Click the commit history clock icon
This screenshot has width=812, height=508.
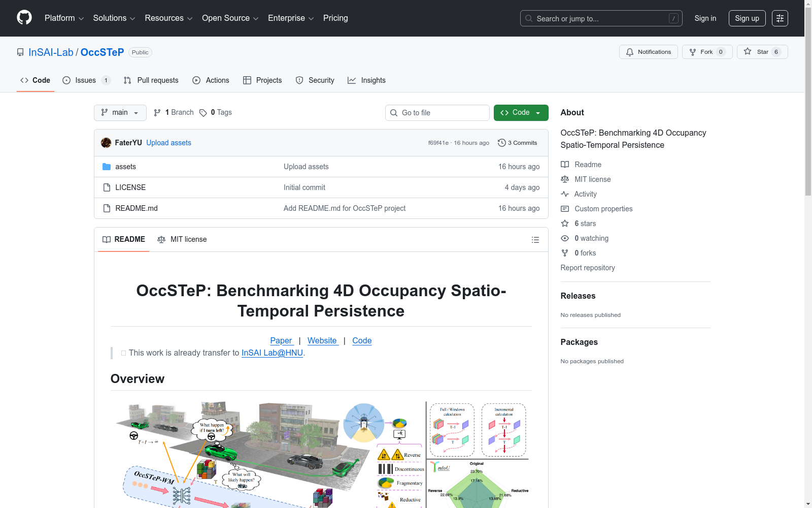(x=502, y=143)
